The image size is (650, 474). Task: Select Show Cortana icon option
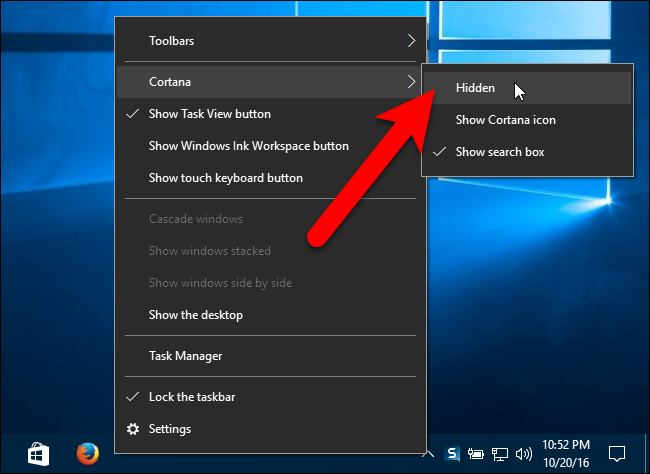[505, 120]
